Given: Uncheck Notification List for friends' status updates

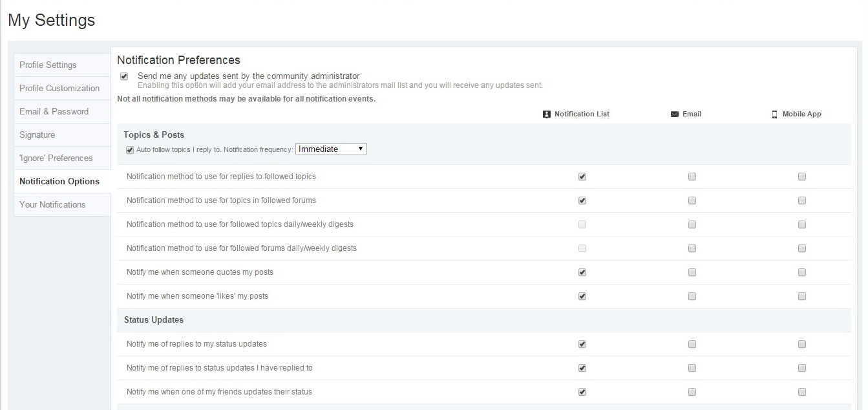Looking at the screenshot, I should [582, 392].
